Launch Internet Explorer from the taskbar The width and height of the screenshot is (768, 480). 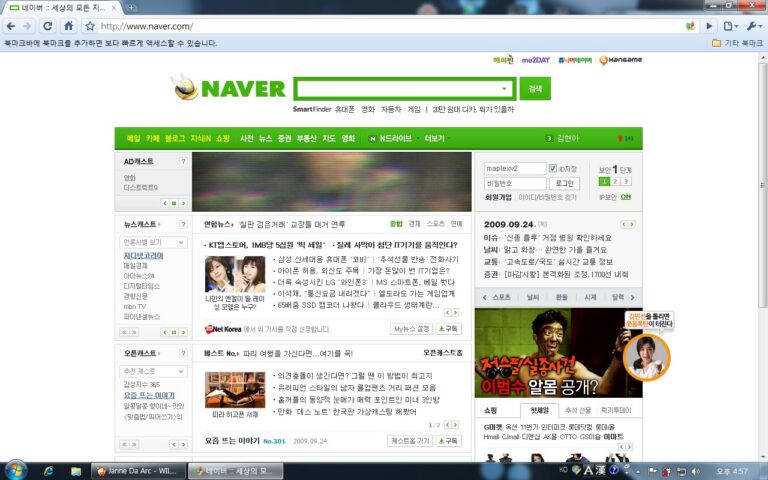[x=48, y=471]
